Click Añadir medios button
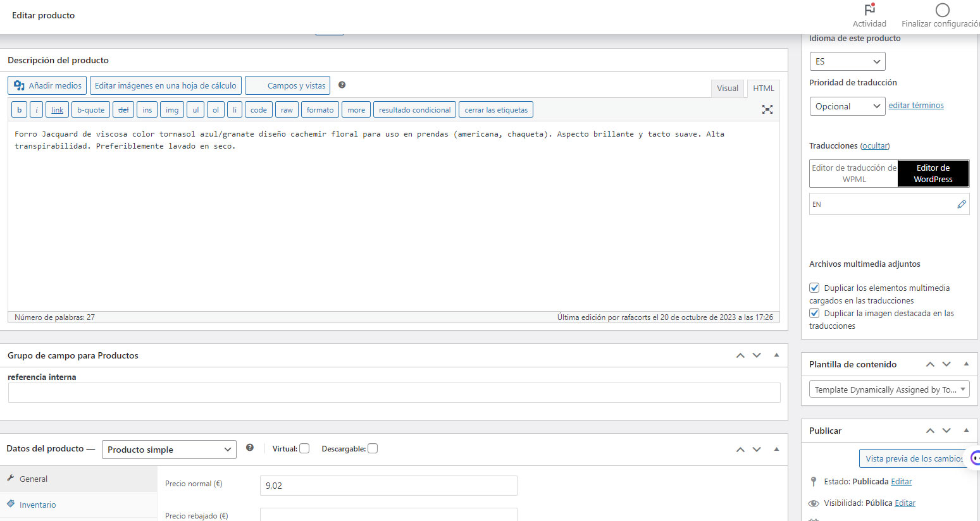This screenshot has height=521, width=980. coord(47,85)
